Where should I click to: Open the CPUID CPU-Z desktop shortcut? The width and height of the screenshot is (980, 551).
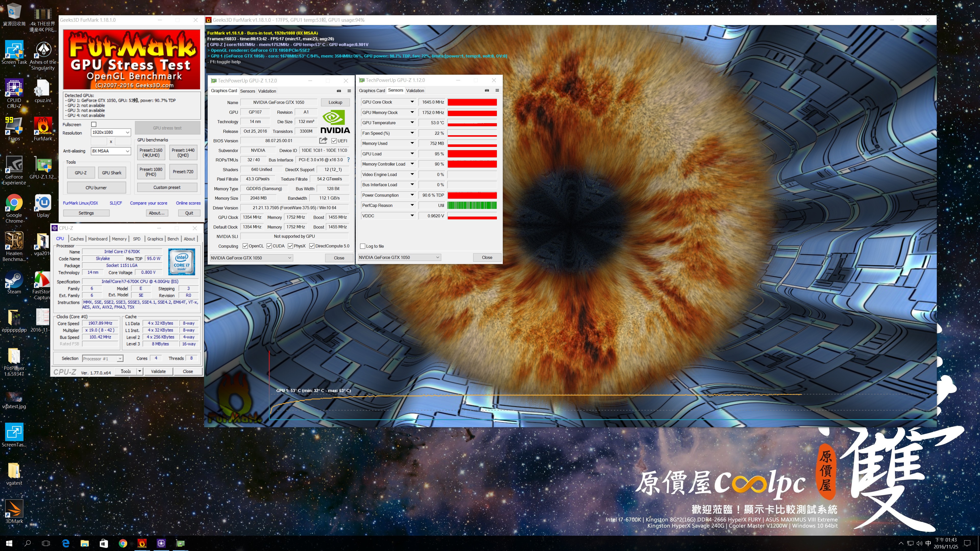click(x=14, y=94)
